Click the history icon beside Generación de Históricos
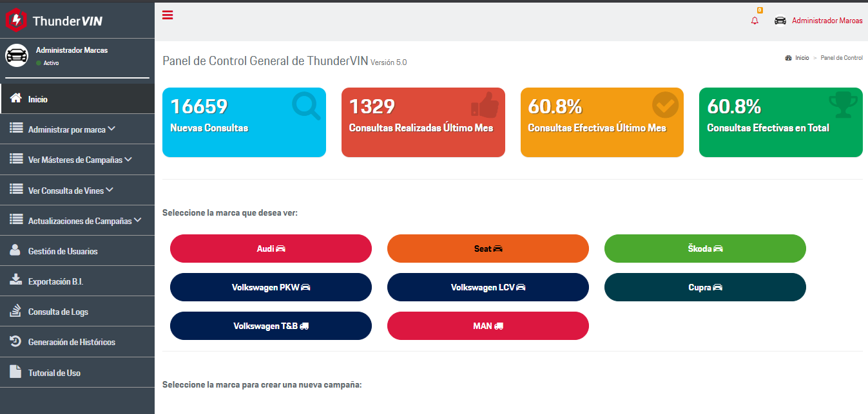Viewport: 868px width, 414px height. pos(16,341)
